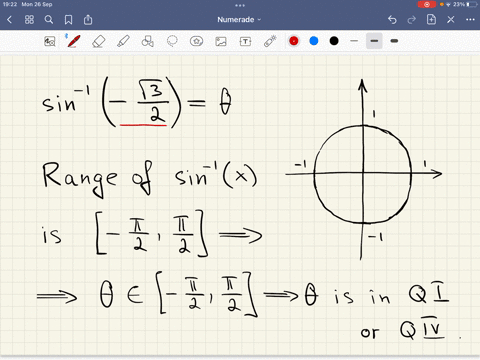Select the Eraser tool
The image size is (480, 360).
pos(98,41)
